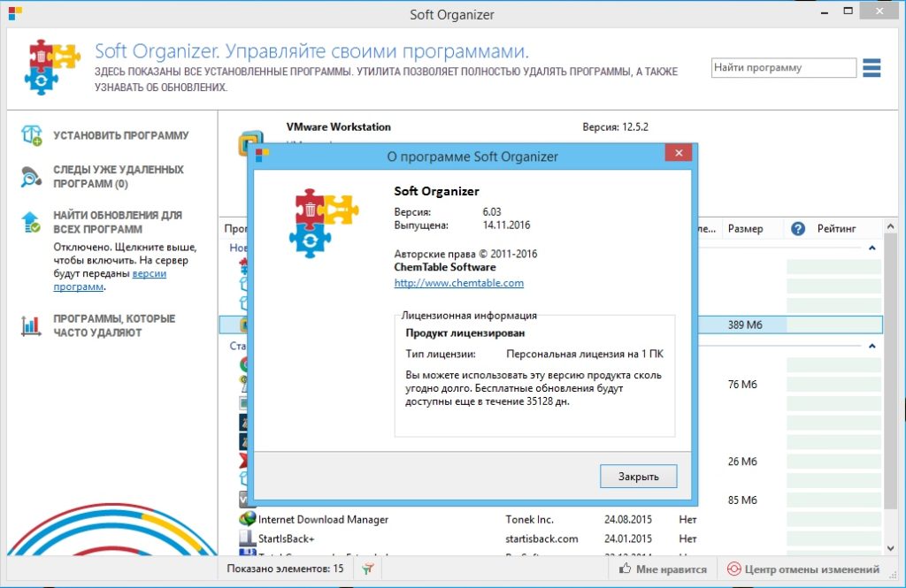Click scrollbar up arrow in program list

tap(890, 226)
